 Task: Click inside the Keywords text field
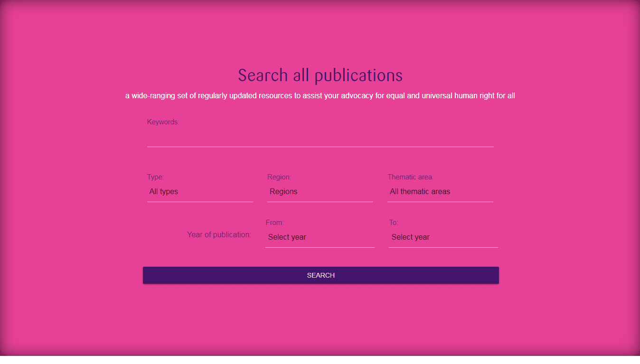320,138
